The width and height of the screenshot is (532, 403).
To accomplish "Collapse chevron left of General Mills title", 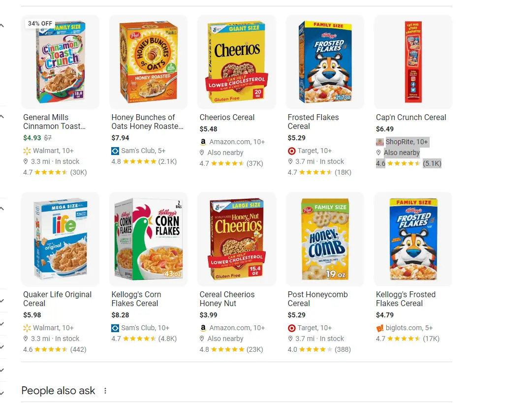I will [2, 117].
